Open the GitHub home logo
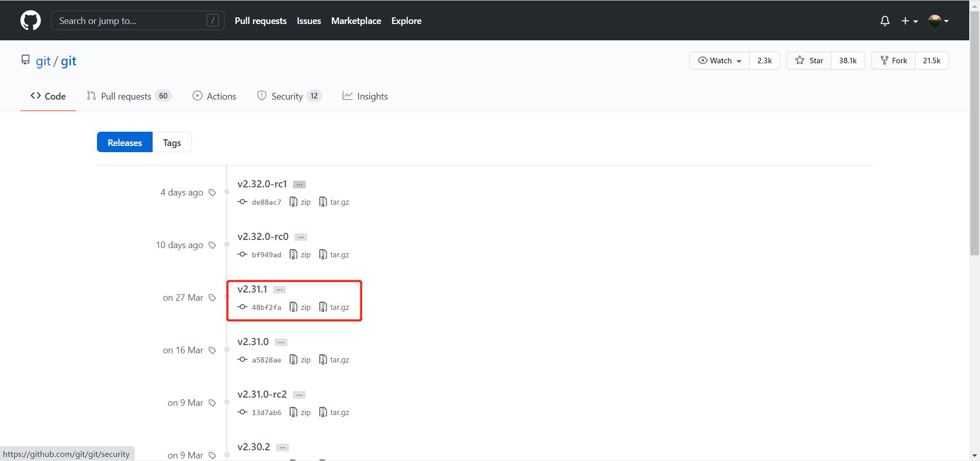The width and height of the screenshot is (980, 461). [31, 21]
